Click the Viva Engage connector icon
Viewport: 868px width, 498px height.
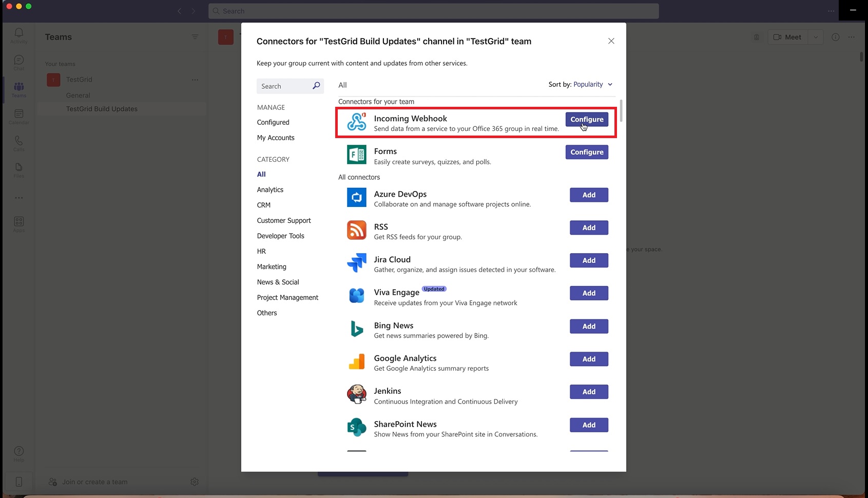pyautogui.click(x=356, y=296)
